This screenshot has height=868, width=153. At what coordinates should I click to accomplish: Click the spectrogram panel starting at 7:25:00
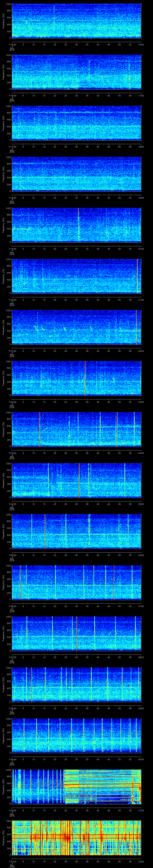(x=77, y=531)
